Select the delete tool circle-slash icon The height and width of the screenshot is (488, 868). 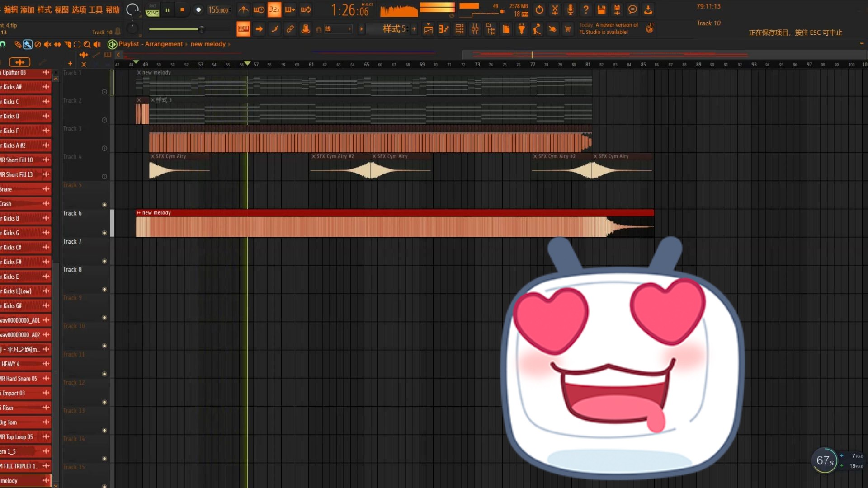[x=38, y=44]
